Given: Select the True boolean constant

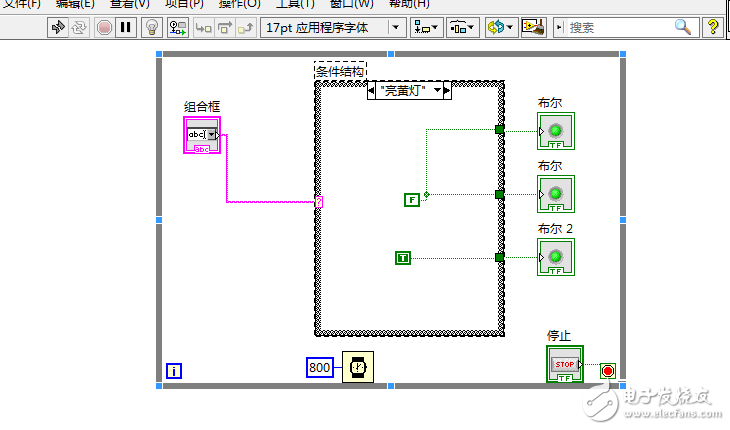Looking at the screenshot, I should click(403, 258).
